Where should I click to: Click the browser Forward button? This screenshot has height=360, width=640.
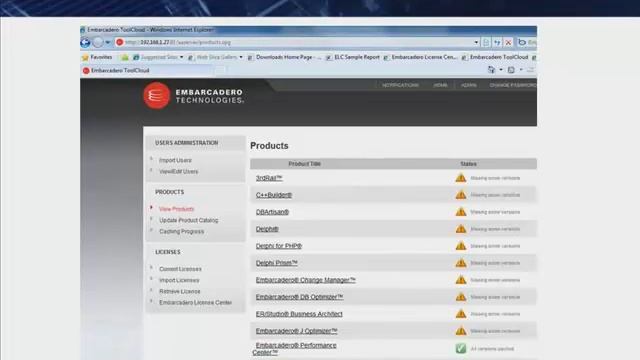[x=98, y=42]
